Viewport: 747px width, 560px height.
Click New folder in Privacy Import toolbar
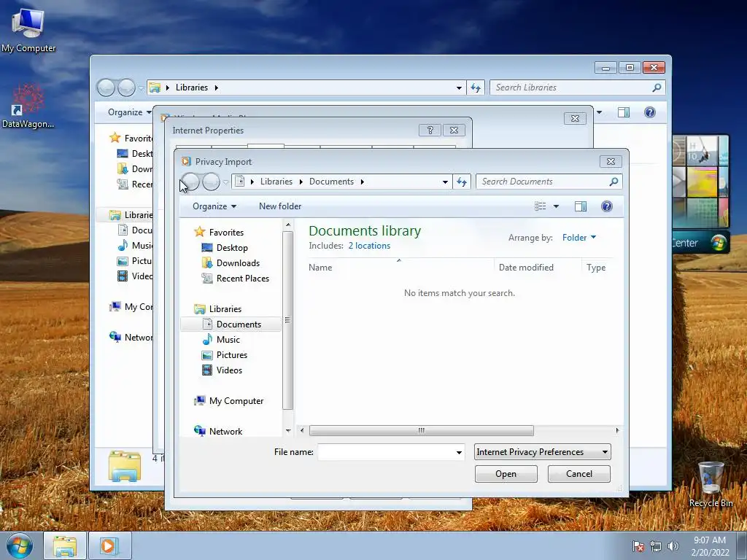click(280, 206)
